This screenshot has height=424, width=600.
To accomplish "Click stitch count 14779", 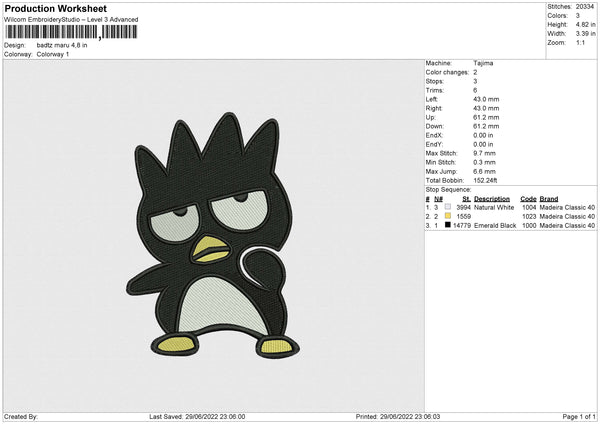I will (462, 226).
